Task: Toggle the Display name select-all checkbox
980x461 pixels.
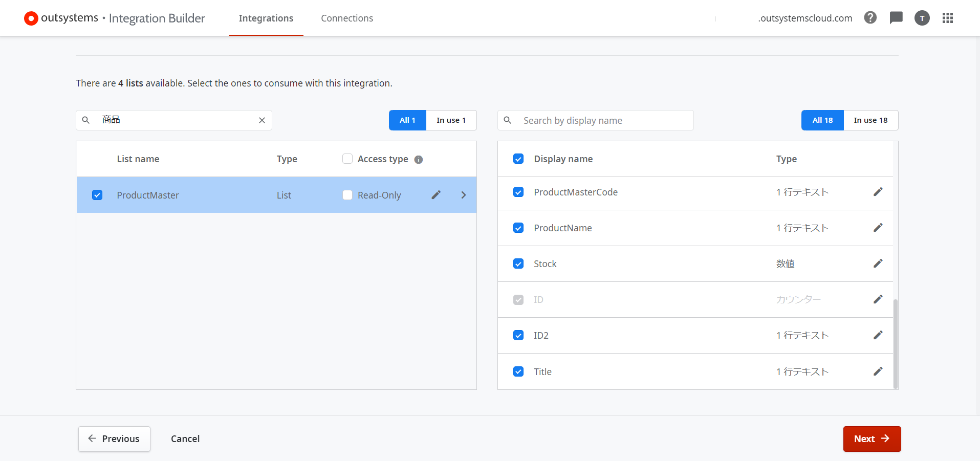Action: click(x=518, y=159)
